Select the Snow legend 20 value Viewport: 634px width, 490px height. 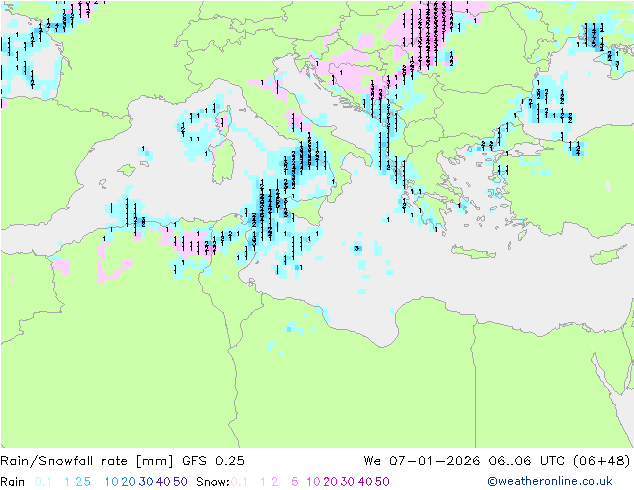click(x=330, y=482)
